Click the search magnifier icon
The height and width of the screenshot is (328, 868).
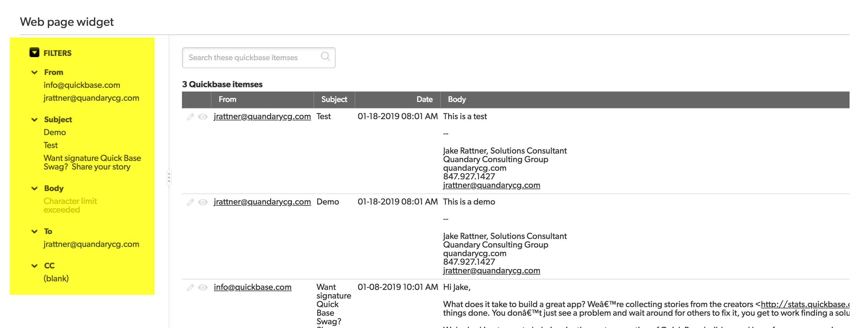pyautogui.click(x=325, y=56)
